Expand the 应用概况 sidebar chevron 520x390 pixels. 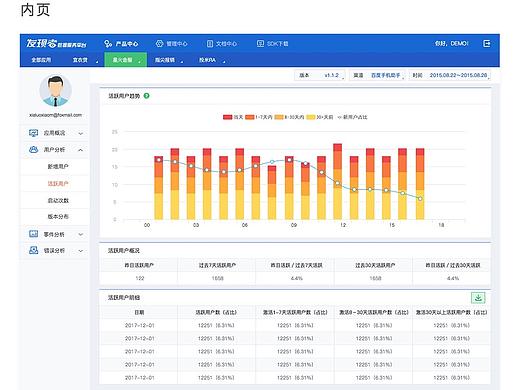click(81, 133)
